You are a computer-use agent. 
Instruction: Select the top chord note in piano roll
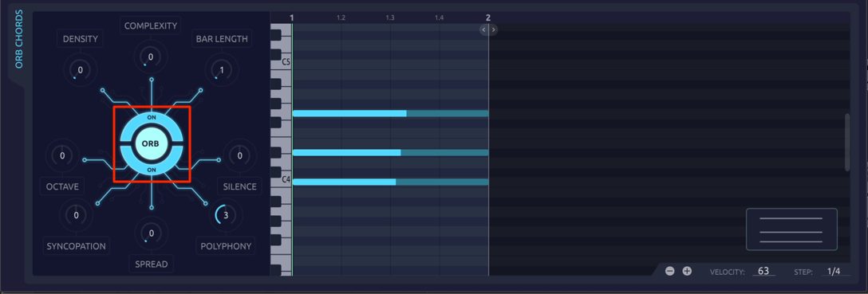click(x=390, y=113)
